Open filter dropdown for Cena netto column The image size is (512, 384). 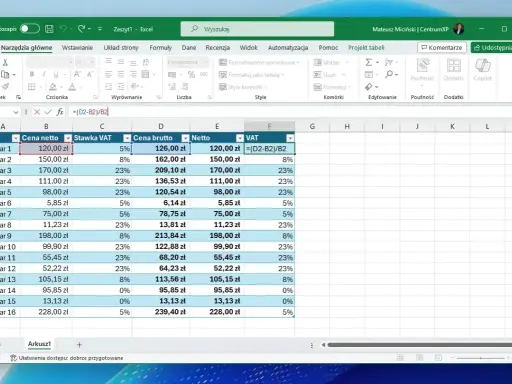(68, 138)
